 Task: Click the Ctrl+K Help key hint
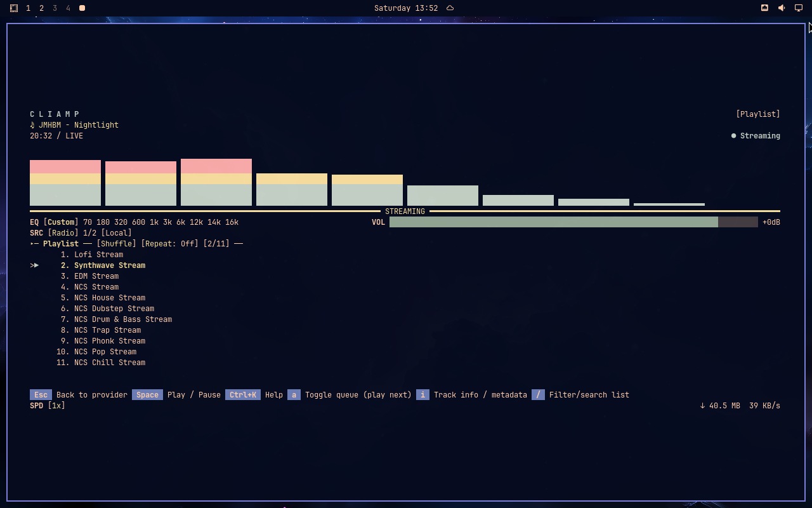(x=243, y=395)
